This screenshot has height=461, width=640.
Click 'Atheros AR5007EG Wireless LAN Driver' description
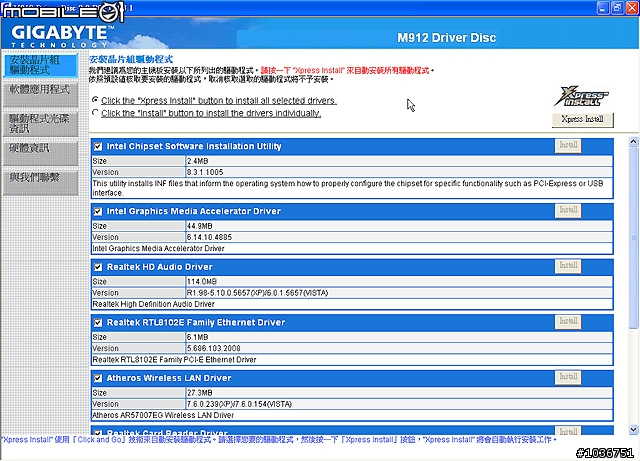163,415
